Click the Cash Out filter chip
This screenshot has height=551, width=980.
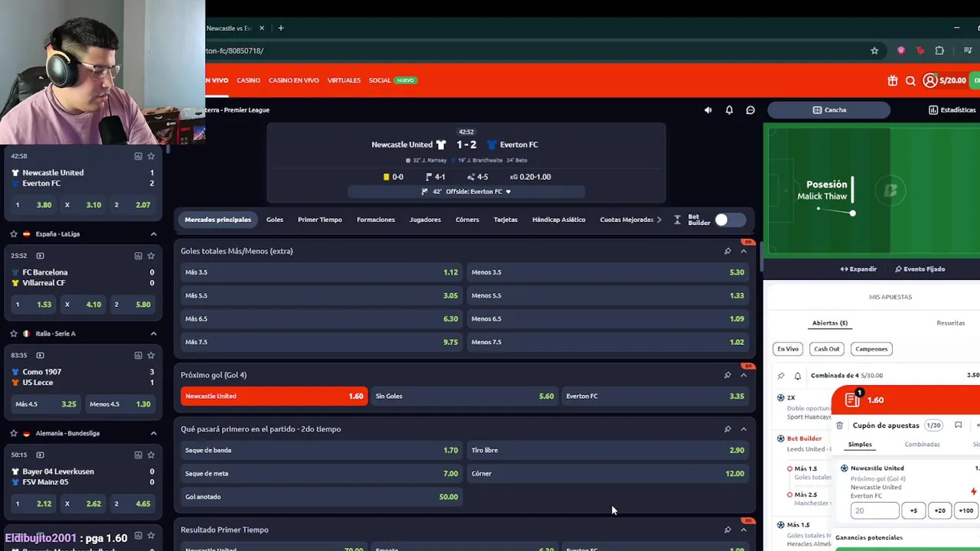coord(827,349)
